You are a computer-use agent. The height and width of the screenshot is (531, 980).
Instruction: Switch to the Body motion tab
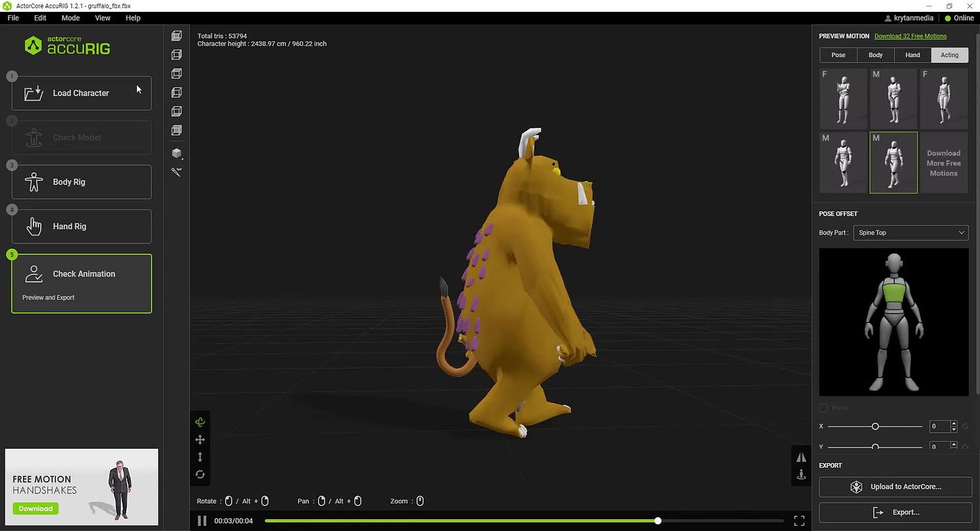click(875, 55)
